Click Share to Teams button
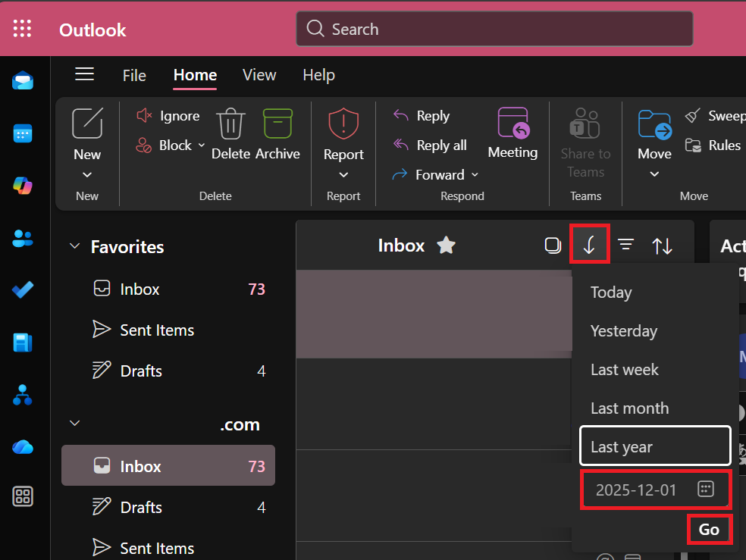746x560 pixels. [586, 142]
